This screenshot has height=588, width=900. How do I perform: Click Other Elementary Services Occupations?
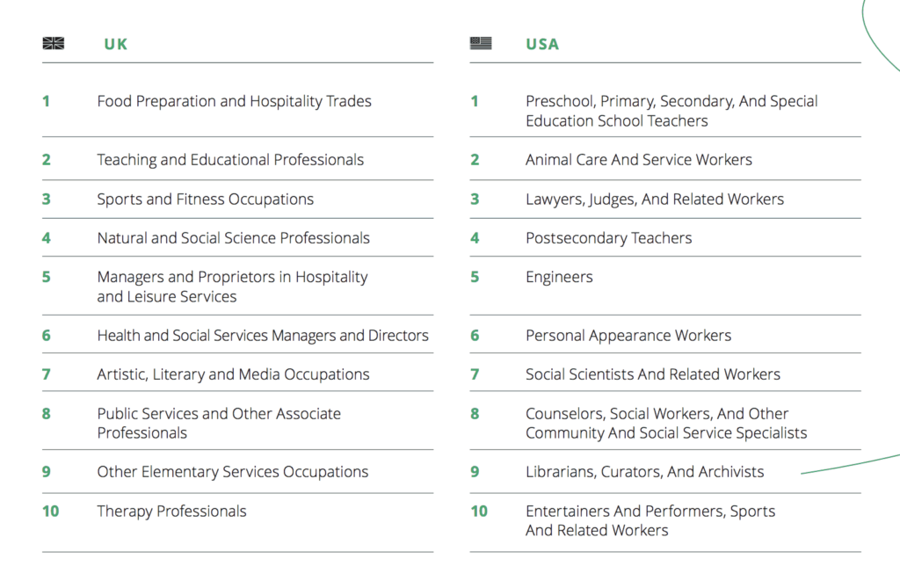[232, 472]
